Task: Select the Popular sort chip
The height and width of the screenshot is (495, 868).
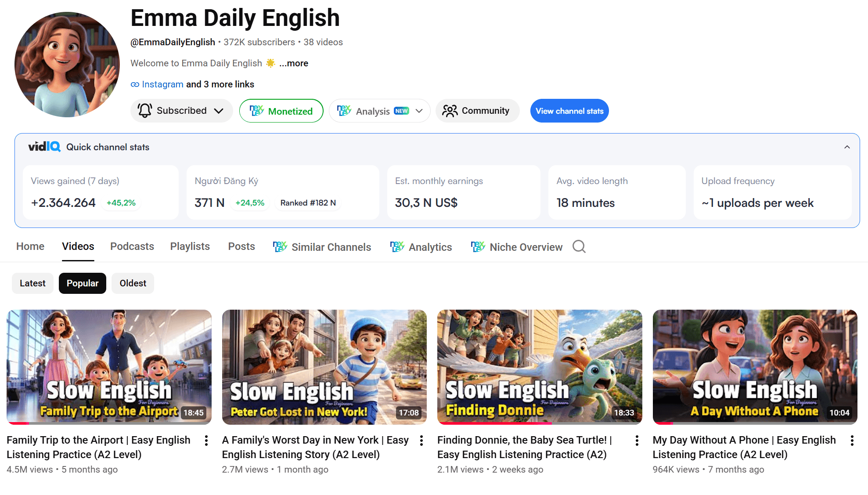Action: point(83,283)
